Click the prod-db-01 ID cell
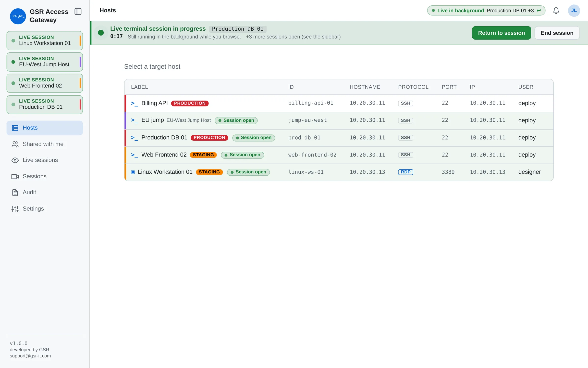The height and width of the screenshot is (368, 588). (304, 138)
